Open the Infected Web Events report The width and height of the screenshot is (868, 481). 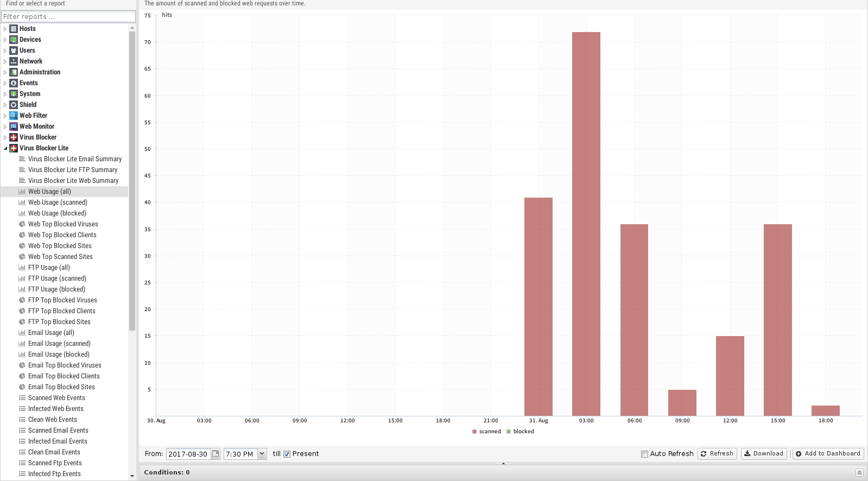[x=56, y=409]
